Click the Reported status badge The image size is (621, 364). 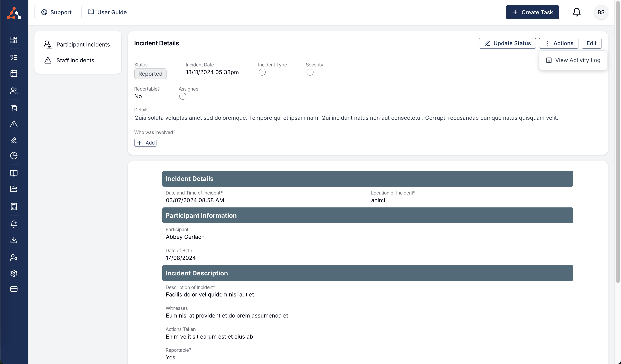[150, 74]
